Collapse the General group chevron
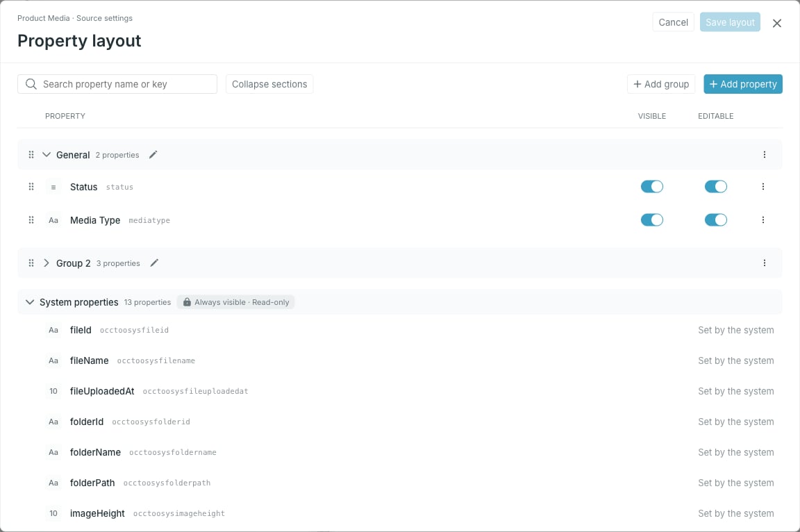The height and width of the screenshot is (532, 800). (47, 155)
